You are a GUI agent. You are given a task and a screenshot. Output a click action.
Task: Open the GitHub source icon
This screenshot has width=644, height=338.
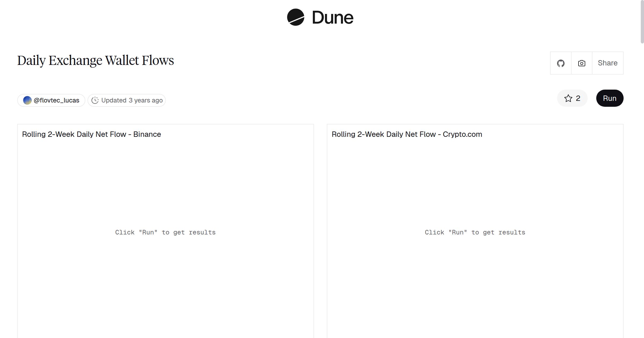coord(561,63)
